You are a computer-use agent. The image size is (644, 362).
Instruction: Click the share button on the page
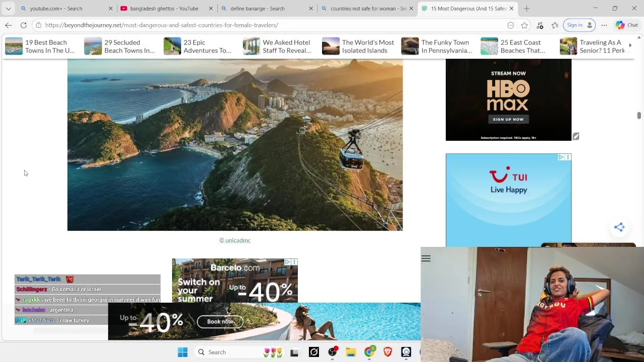tap(619, 227)
